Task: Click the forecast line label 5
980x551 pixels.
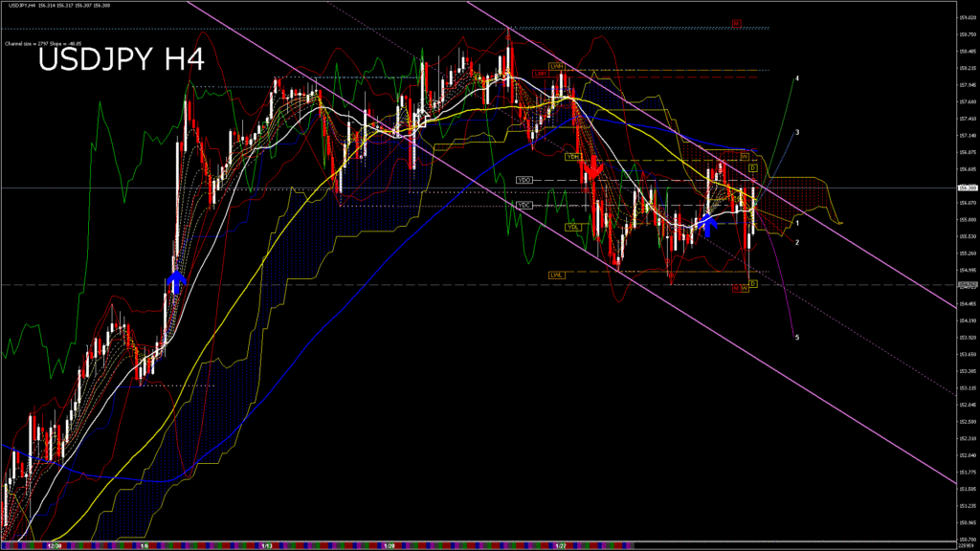Action: [797, 338]
